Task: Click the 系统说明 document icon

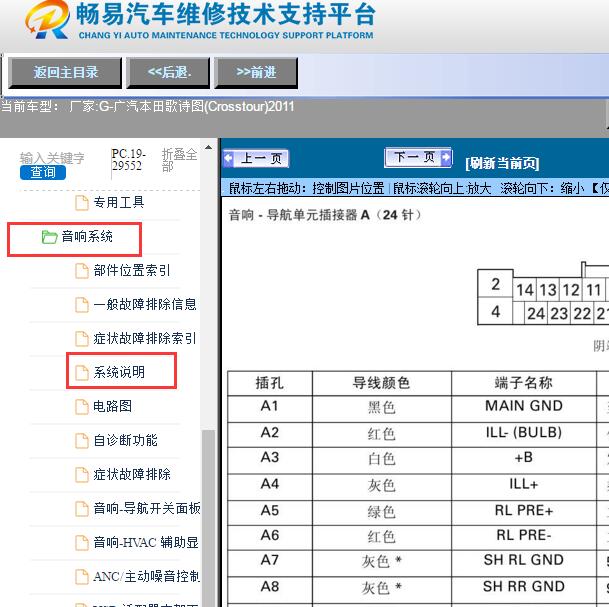Action: [x=82, y=372]
